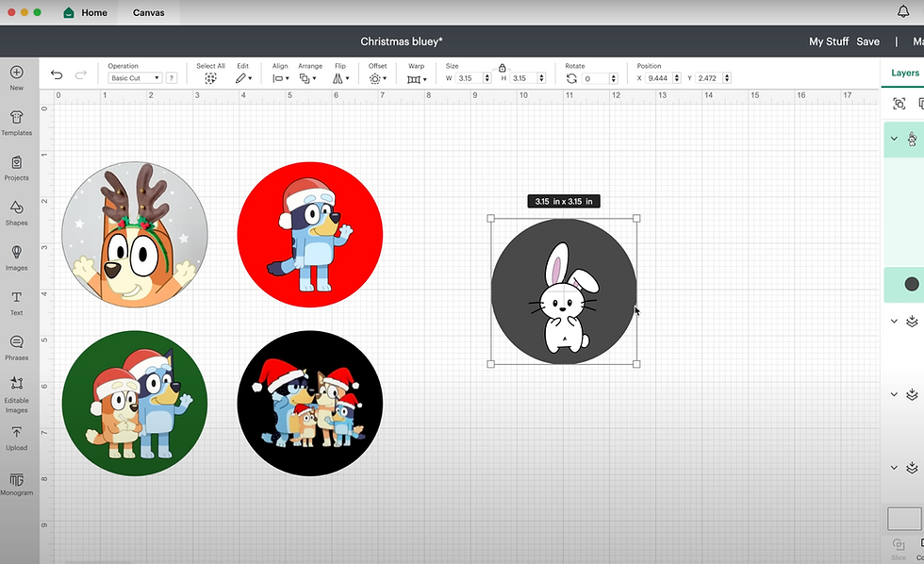Click the bottom-left selection handle
The image size is (924, 564).
(491, 364)
